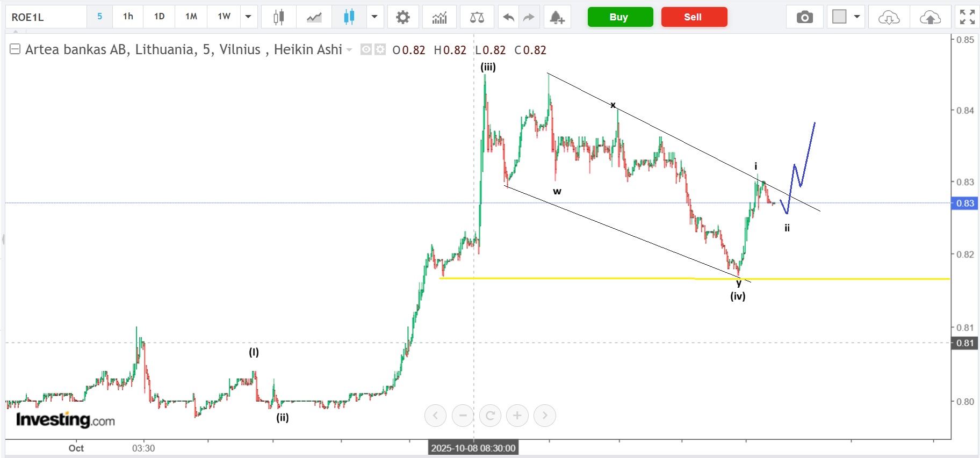This screenshot has height=458, width=980.
Task: Expand the time interval dropdown arrow
Action: point(248,17)
